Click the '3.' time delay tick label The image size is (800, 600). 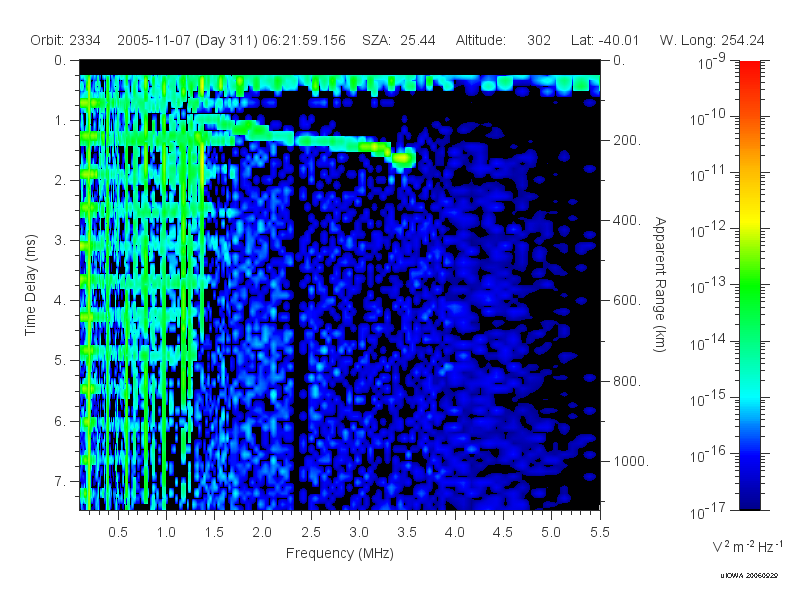(x=60, y=240)
